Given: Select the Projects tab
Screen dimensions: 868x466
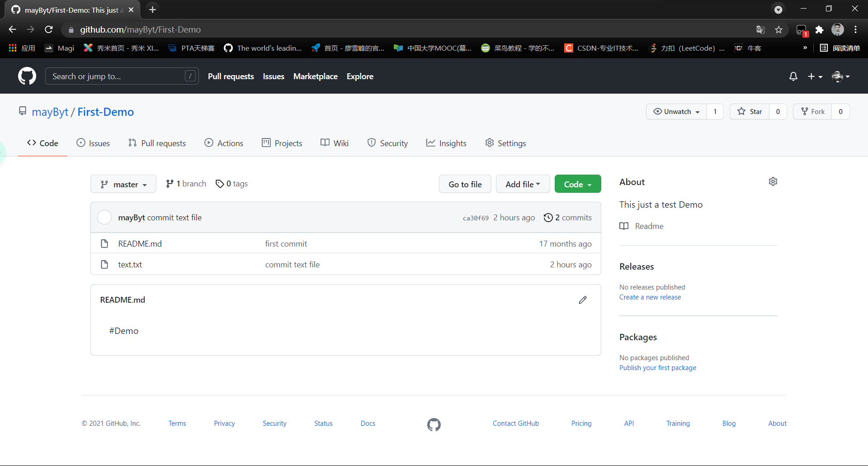Looking at the screenshot, I should click(x=282, y=143).
